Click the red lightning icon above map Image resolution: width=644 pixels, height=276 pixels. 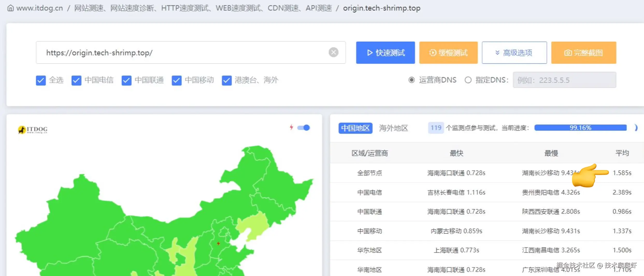tap(291, 127)
